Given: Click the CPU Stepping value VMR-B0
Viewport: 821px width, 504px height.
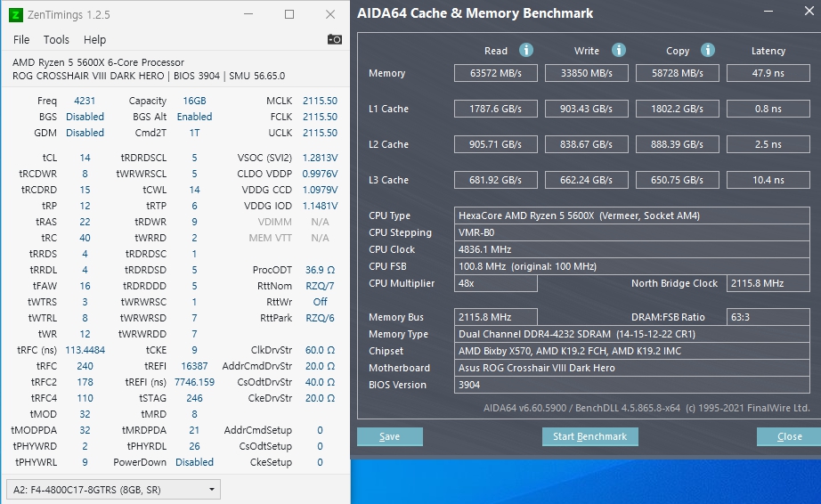Looking at the screenshot, I should (632, 232).
